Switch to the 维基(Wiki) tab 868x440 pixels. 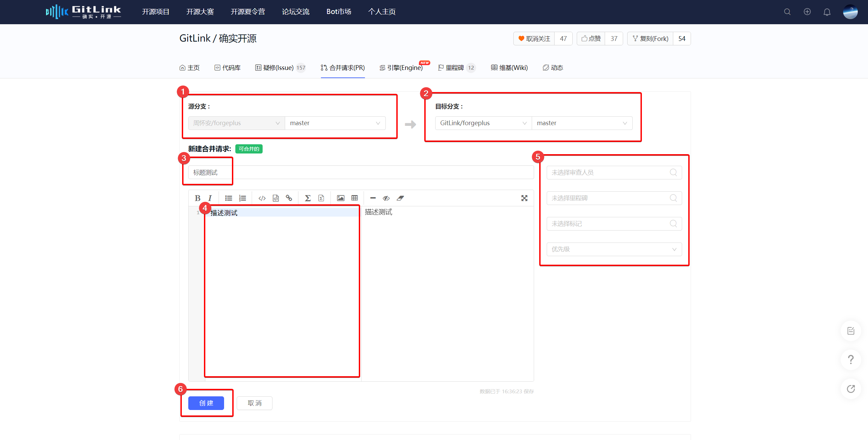[x=509, y=68]
